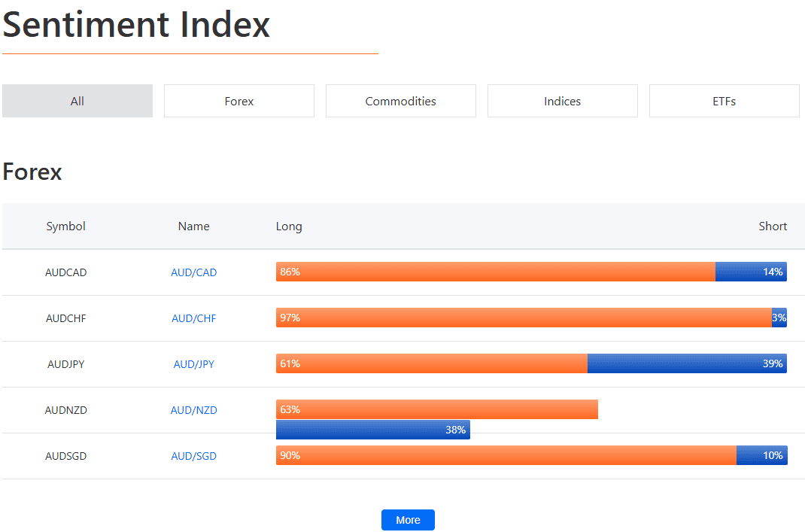Click the Long column header

click(289, 226)
